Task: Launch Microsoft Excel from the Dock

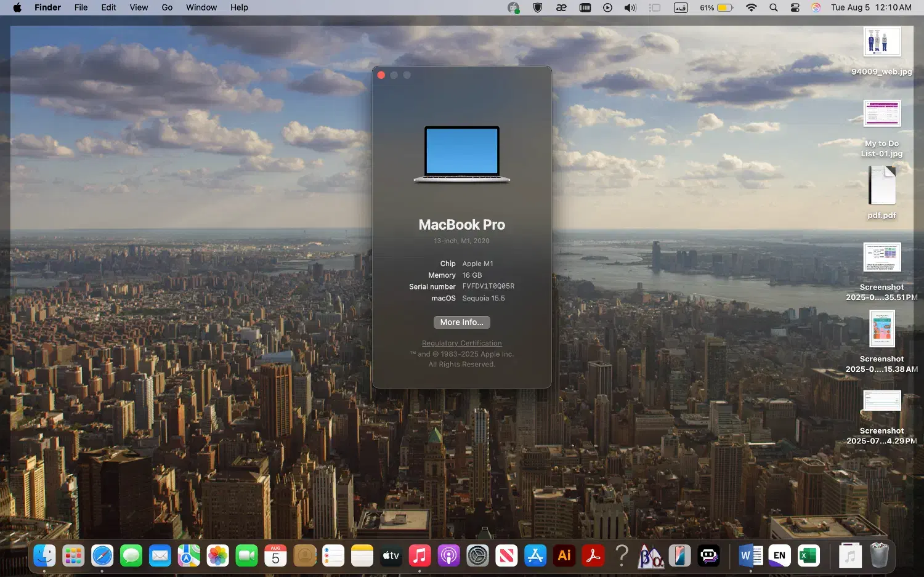Action: tap(808, 556)
